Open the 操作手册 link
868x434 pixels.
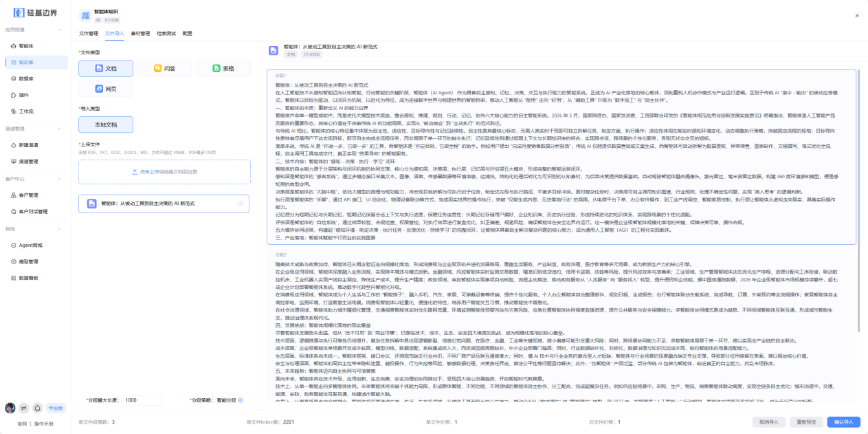pos(44,424)
